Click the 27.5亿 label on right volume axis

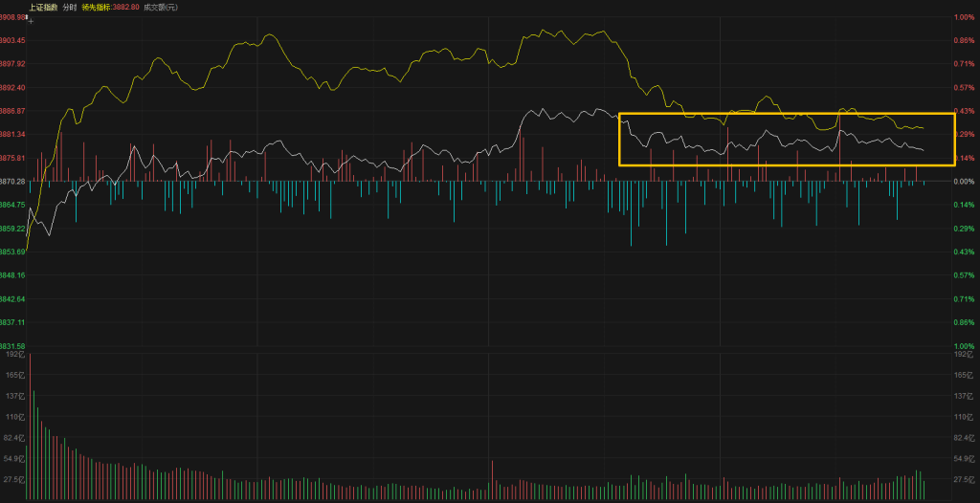965,479
